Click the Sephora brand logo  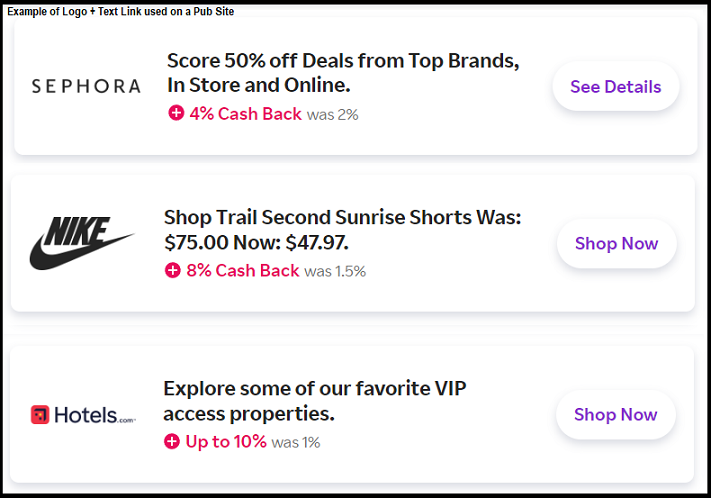(86, 87)
